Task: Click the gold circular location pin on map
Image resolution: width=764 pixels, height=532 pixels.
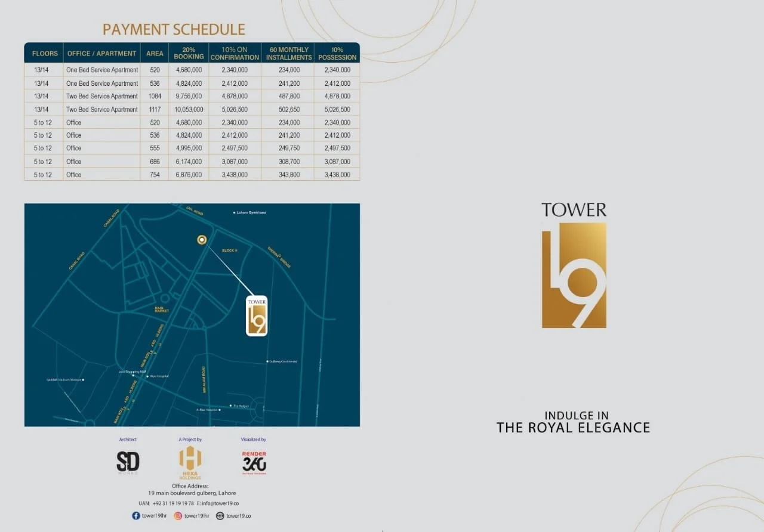Action: coord(202,240)
